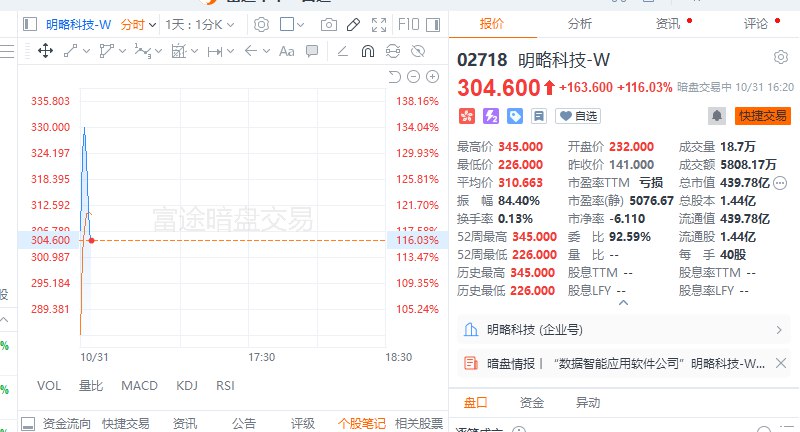Select the MACD indicator

click(x=139, y=386)
